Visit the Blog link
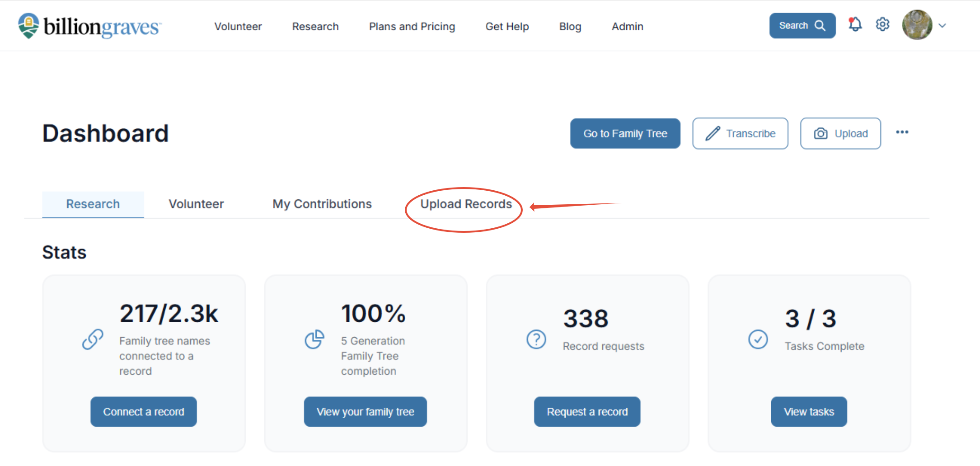Image resolution: width=980 pixels, height=466 pixels. click(x=570, y=27)
